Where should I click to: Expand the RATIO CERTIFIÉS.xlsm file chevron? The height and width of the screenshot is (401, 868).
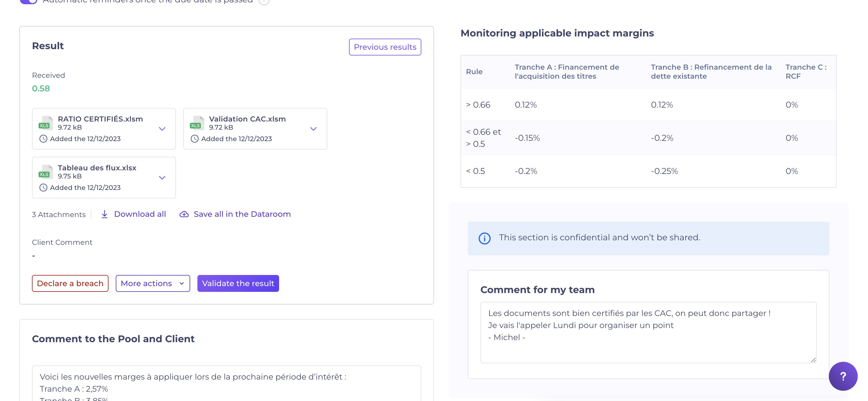click(162, 129)
